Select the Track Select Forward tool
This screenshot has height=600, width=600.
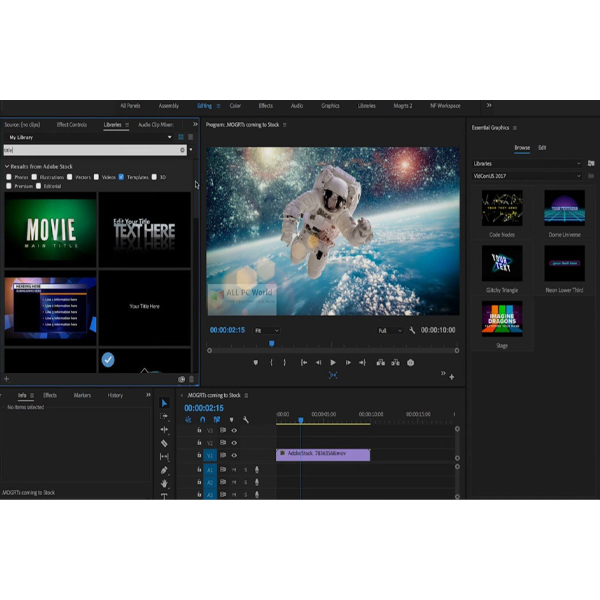pos(164,416)
